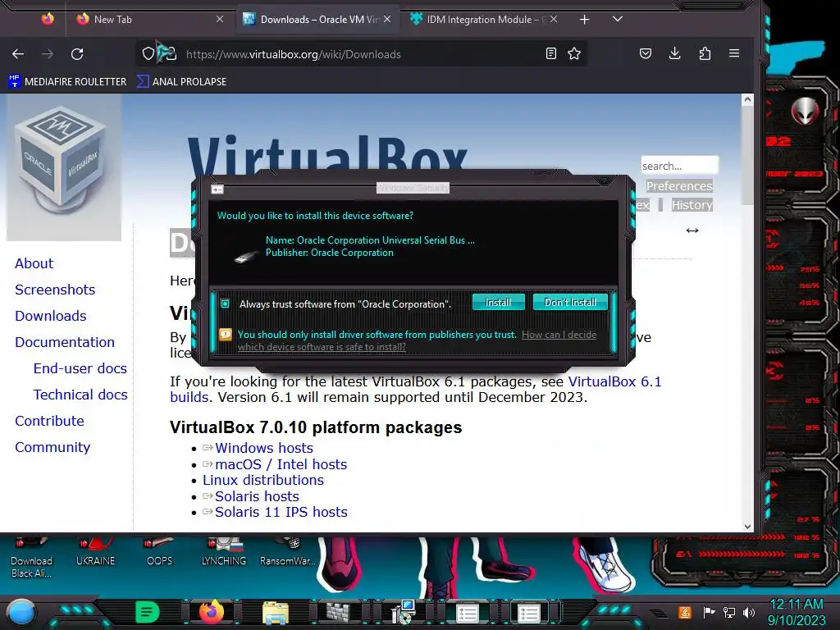Click the Firefox back arrow

pyautogui.click(x=18, y=53)
